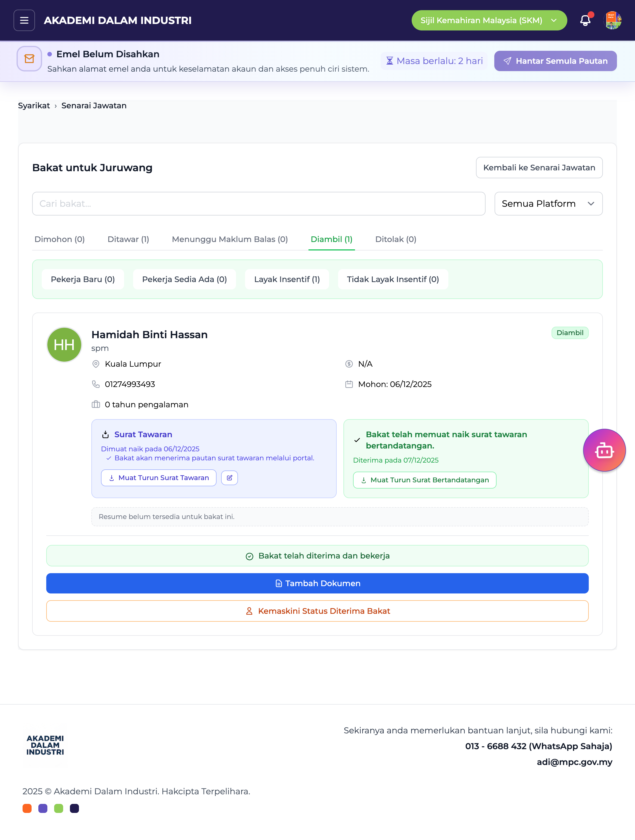Click the email envelope icon in banner
Screen dimensions: 635x840
pyautogui.click(x=29, y=59)
